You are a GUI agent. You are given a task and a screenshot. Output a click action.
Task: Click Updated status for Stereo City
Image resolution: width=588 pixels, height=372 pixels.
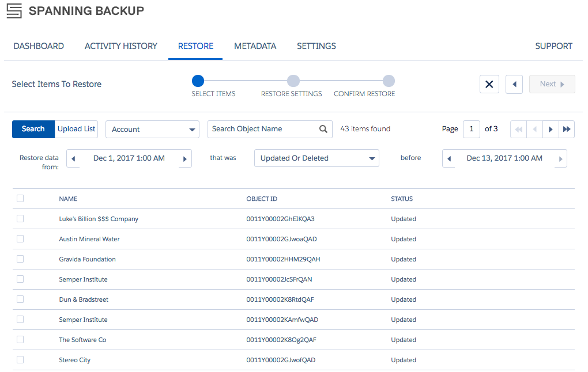(404, 360)
